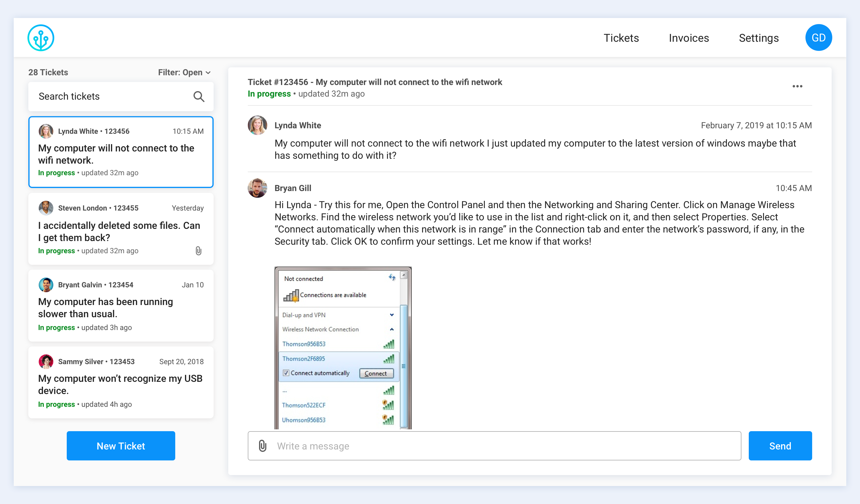
Task: Go to the Tickets tab
Action: coord(621,38)
